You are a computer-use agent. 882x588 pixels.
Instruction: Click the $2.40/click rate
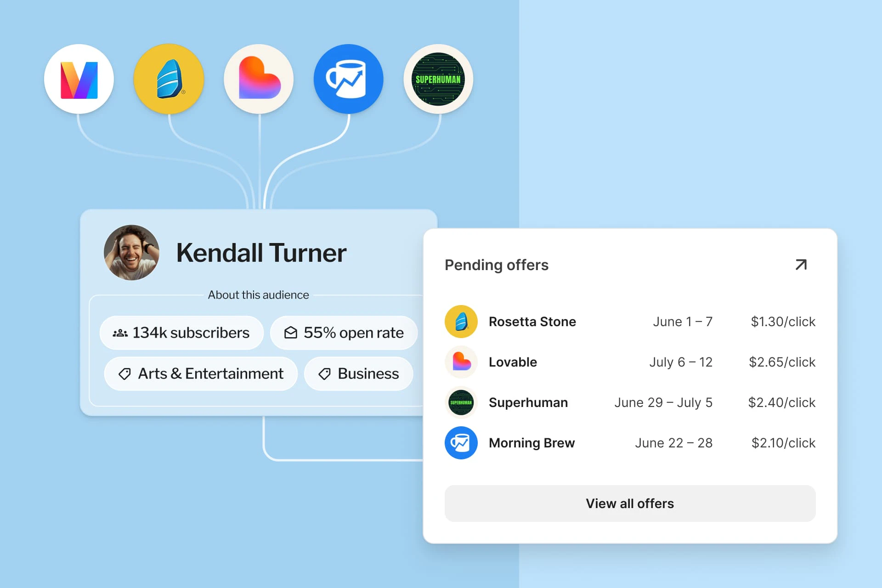(x=782, y=402)
